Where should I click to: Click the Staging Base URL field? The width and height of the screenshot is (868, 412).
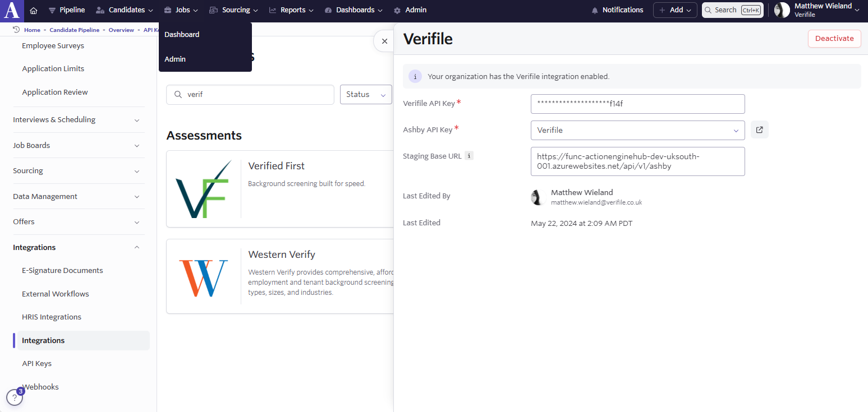pyautogui.click(x=637, y=161)
